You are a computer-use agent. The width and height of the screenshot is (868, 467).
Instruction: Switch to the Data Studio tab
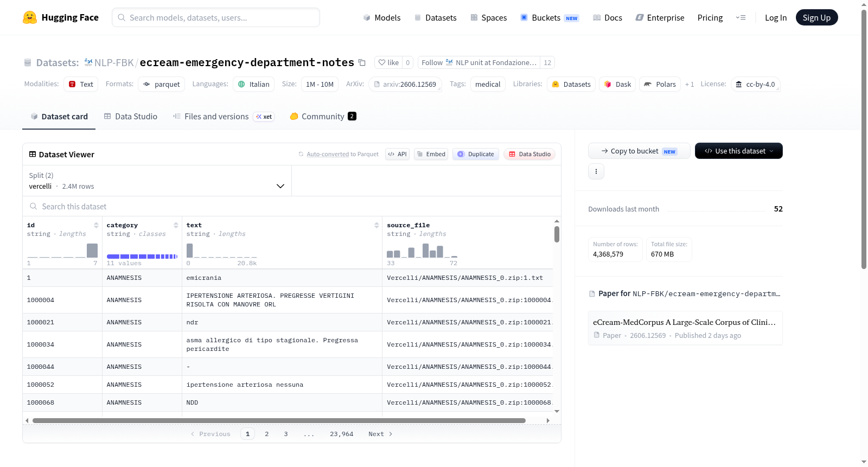point(131,116)
